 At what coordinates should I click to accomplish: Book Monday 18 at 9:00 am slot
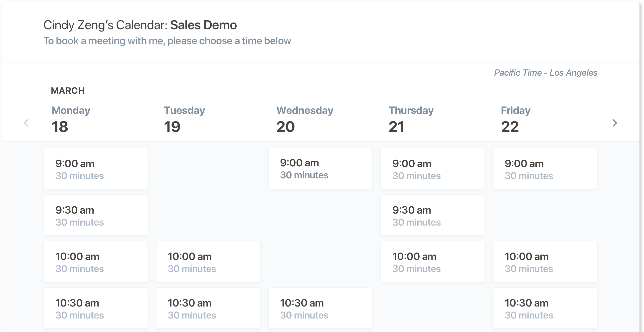pos(96,169)
